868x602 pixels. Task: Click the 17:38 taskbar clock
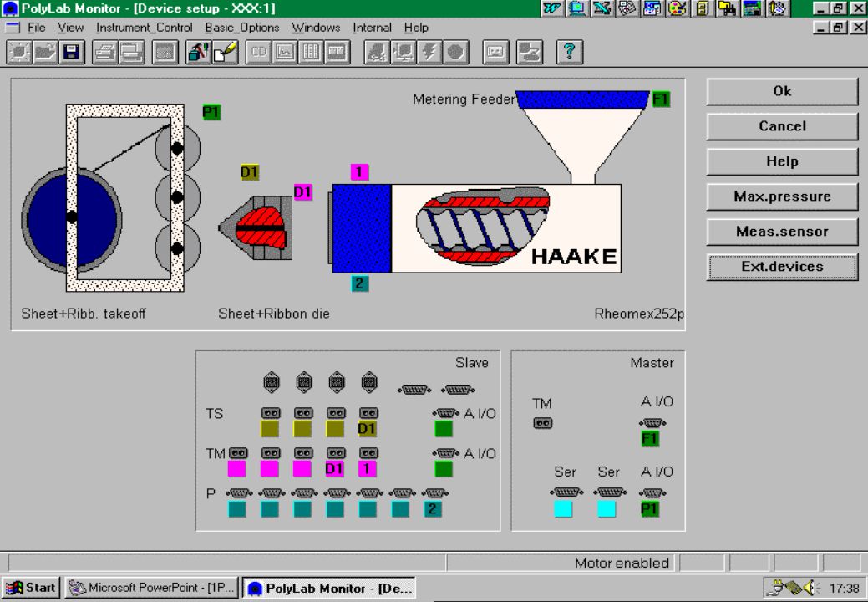coord(845,588)
